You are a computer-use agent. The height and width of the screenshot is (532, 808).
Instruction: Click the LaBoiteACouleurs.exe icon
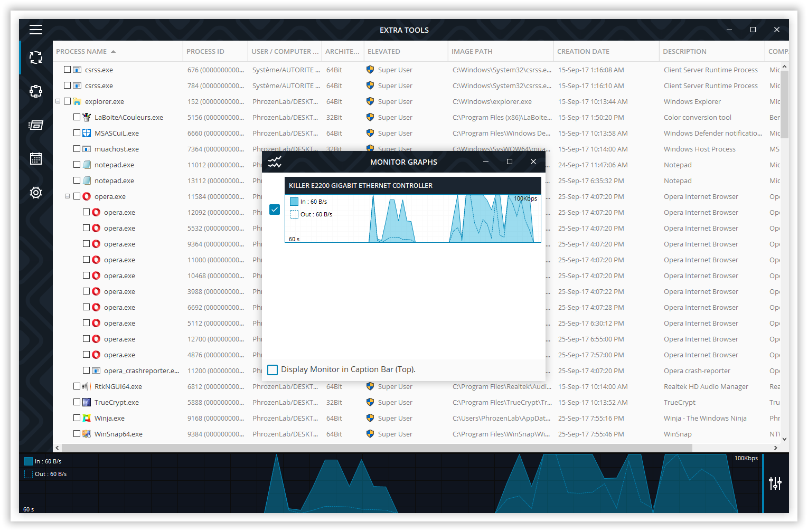pos(87,117)
